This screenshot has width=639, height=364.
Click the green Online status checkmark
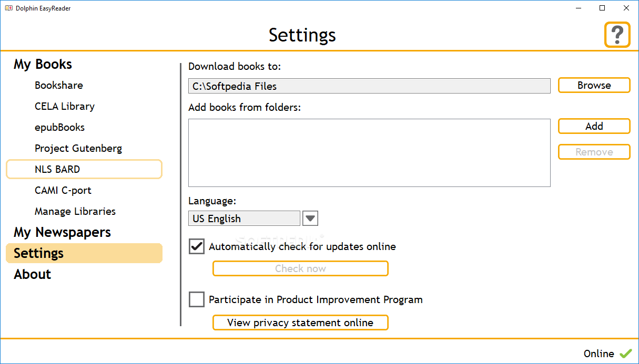click(626, 353)
